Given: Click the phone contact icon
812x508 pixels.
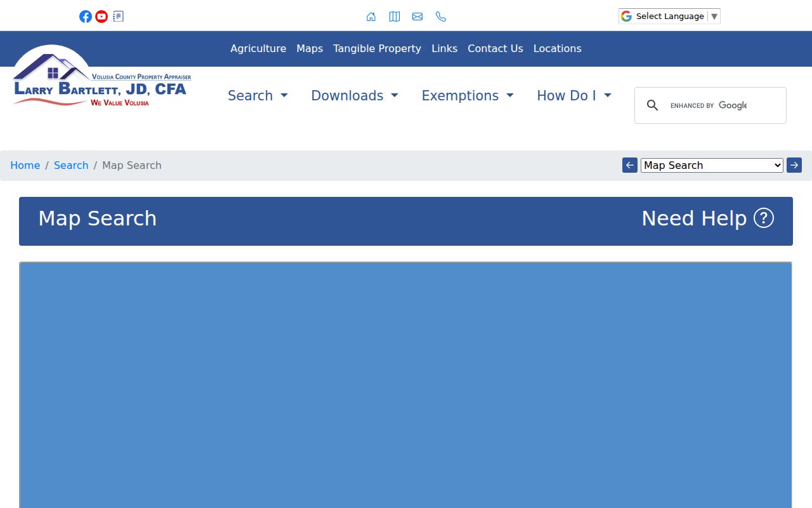Looking at the screenshot, I should pyautogui.click(x=441, y=17).
